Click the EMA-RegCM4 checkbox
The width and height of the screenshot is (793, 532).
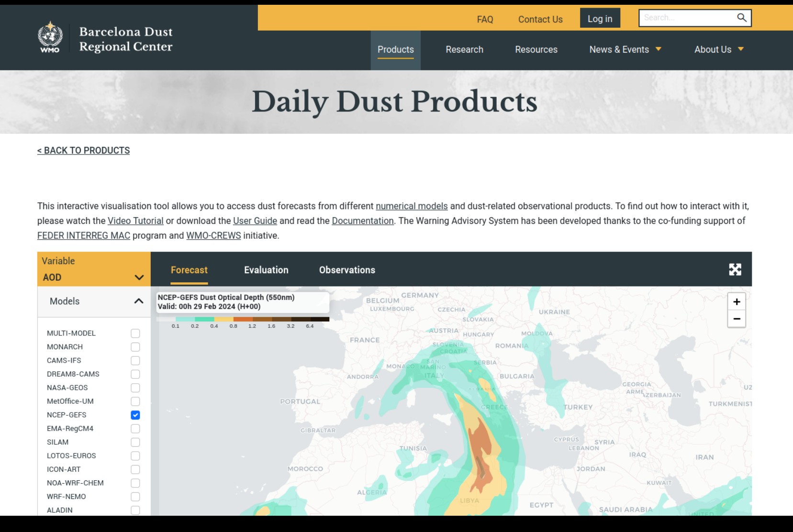[x=135, y=429]
